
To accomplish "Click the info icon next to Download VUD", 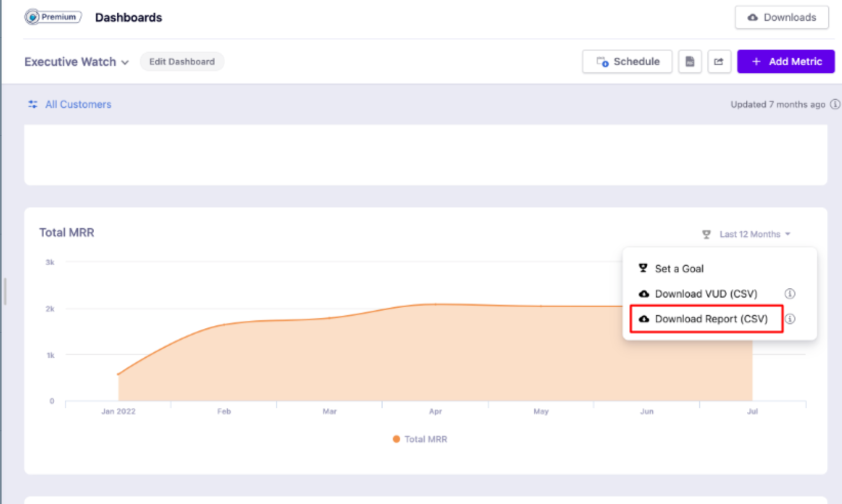I will [789, 294].
